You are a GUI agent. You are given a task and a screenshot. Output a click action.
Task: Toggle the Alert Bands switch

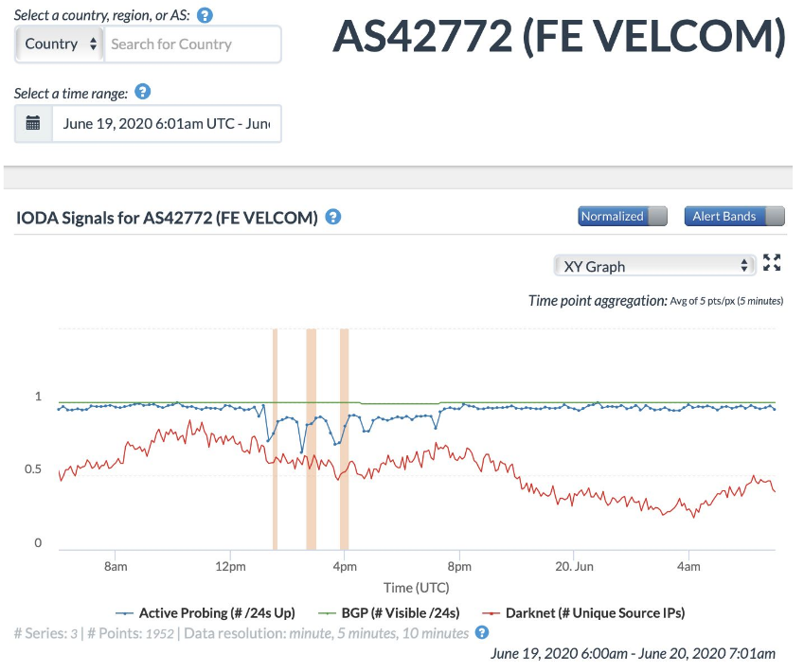(734, 217)
